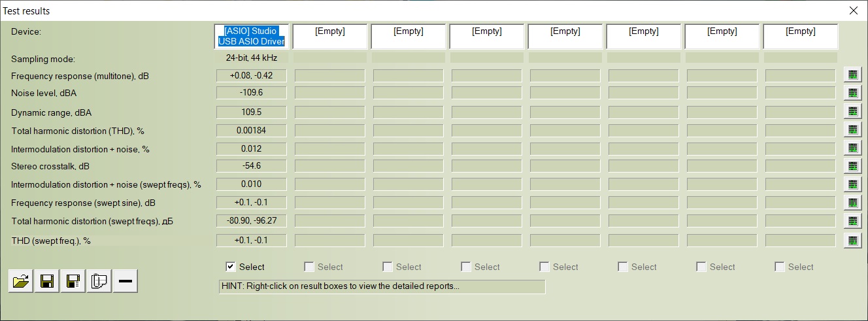View the Frequency response (swept sine) graph

(852, 203)
